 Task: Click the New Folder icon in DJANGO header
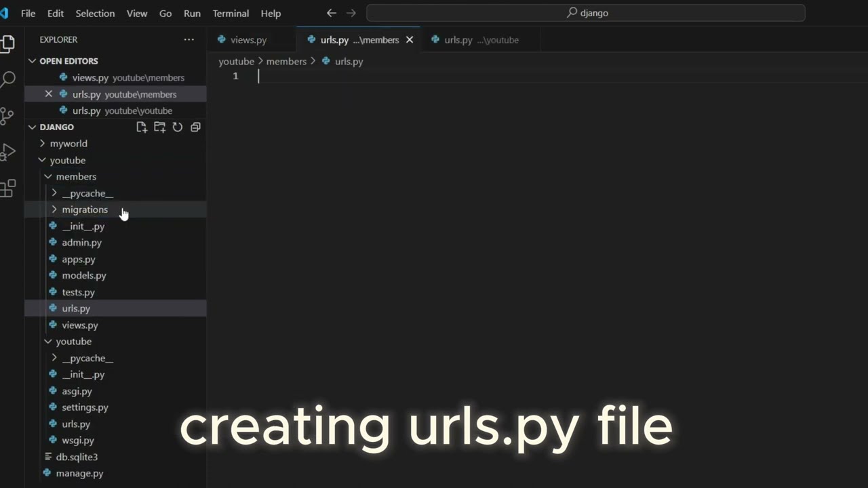tap(159, 127)
